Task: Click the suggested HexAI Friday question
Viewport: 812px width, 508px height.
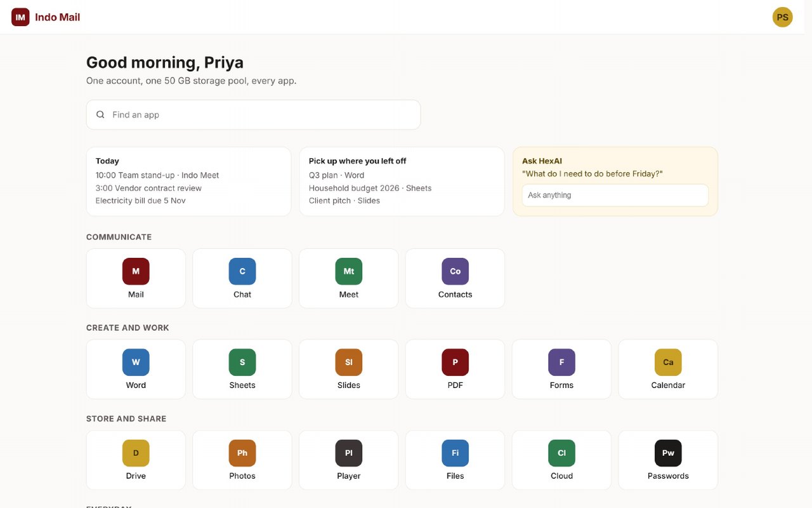Action: pyautogui.click(x=593, y=174)
